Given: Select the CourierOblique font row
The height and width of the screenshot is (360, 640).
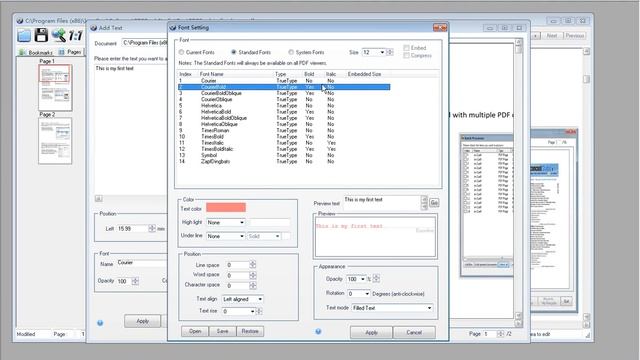Looking at the screenshot, I should click(284, 99).
